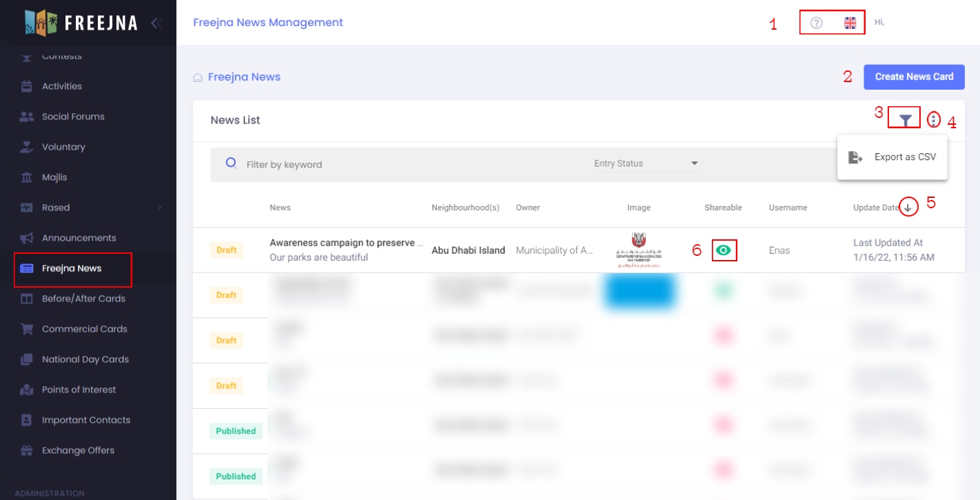Click the help question mark icon
The image size is (980, 500).
coord(816,23)
